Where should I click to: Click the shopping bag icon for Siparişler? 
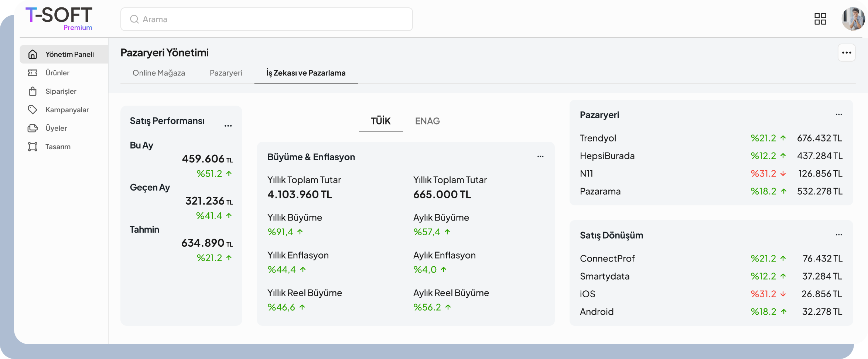point(33,91)
